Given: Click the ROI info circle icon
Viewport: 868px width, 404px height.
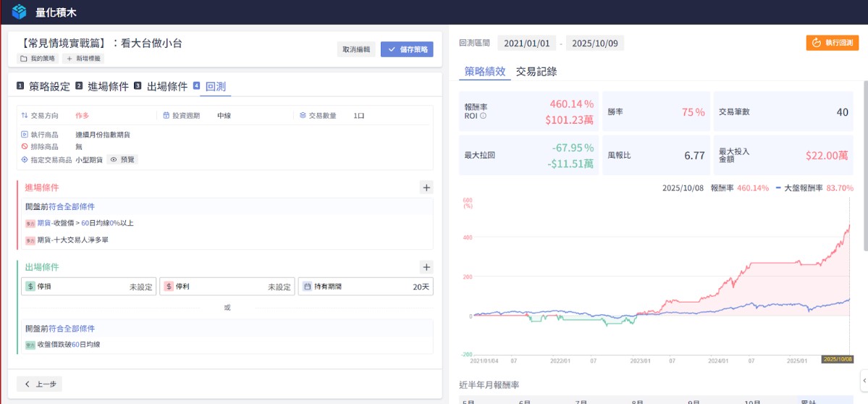Looking at the screenshot, I should pyautogui.click(x=484, y=116).
